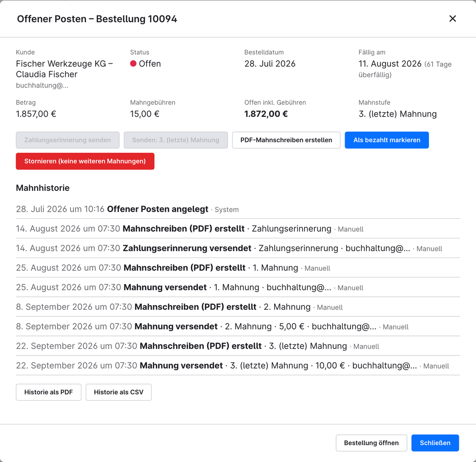Click the truncated buchhaltung@... customer email
The image size is (476, 462).
point(42,86)
